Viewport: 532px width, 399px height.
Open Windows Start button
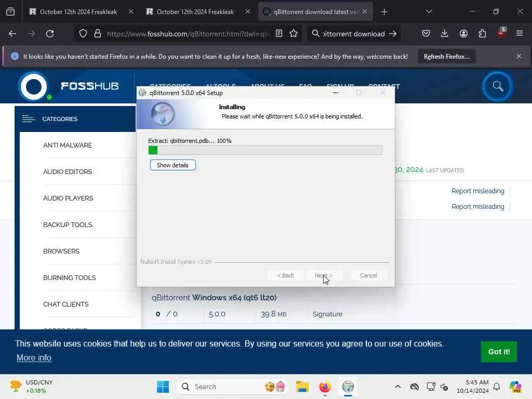tap(163, 387)
